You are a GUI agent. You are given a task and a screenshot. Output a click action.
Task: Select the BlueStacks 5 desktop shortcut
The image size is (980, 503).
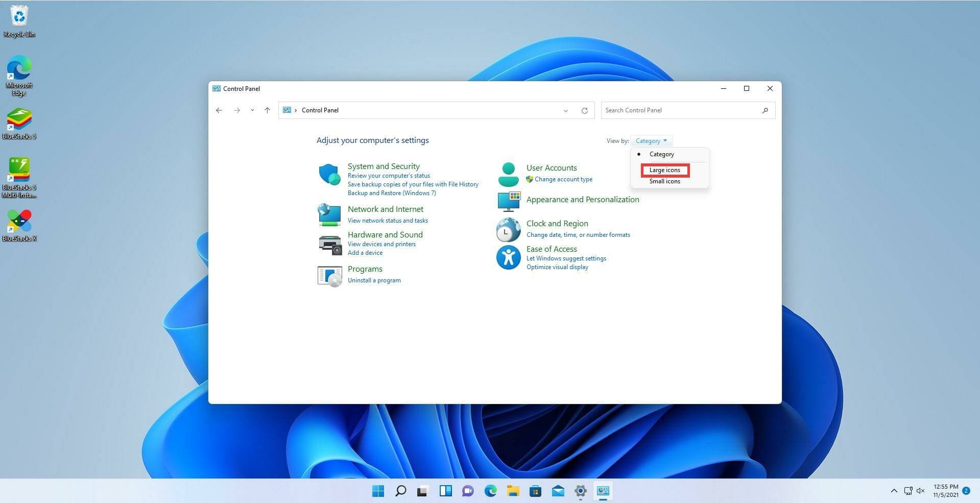pyautogui.click(x=19, y=124)
